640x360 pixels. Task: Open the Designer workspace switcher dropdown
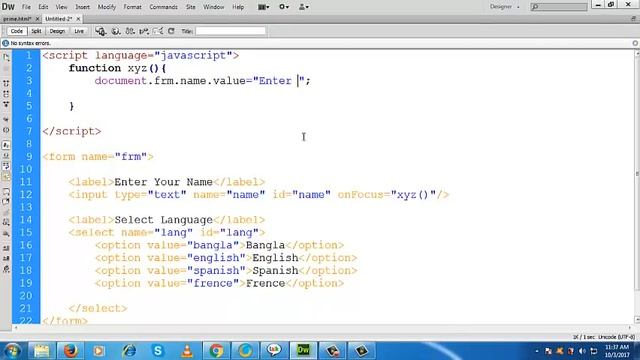pos(504,7)
